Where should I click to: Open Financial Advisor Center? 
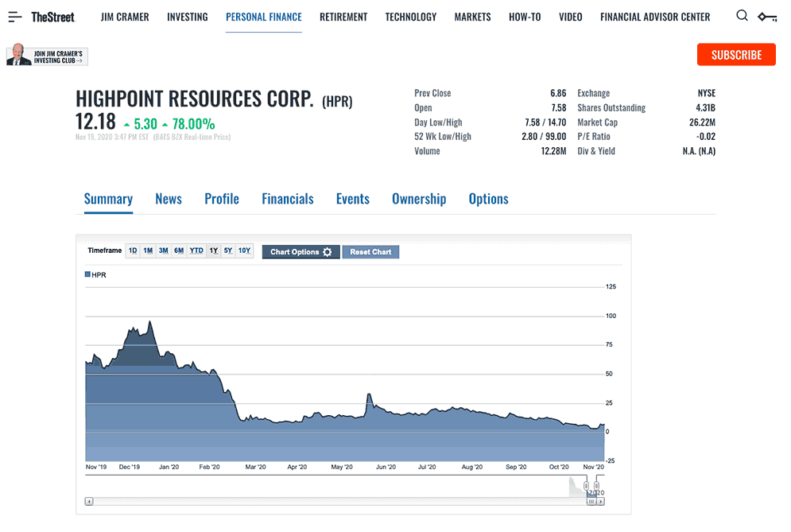(x=655, y=17)
